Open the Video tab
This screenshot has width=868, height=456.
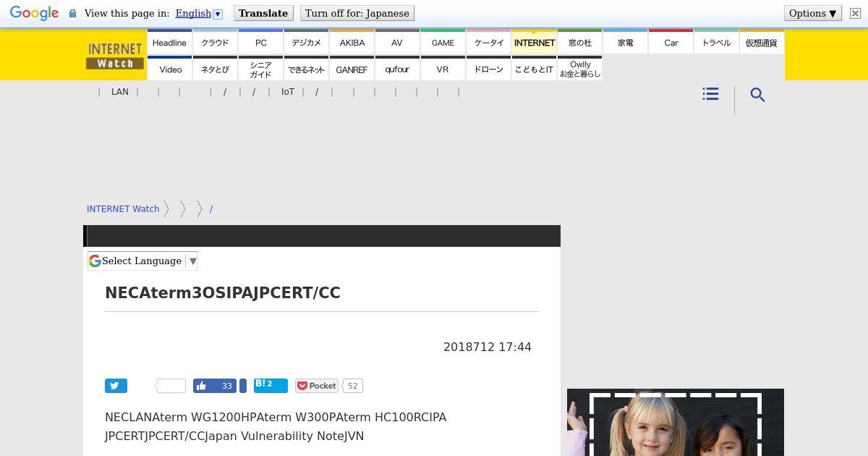pyautogui.click(x=169, y=69)
